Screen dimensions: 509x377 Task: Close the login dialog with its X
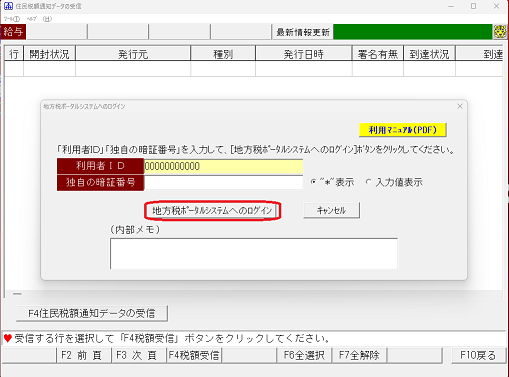coord(460,106)
